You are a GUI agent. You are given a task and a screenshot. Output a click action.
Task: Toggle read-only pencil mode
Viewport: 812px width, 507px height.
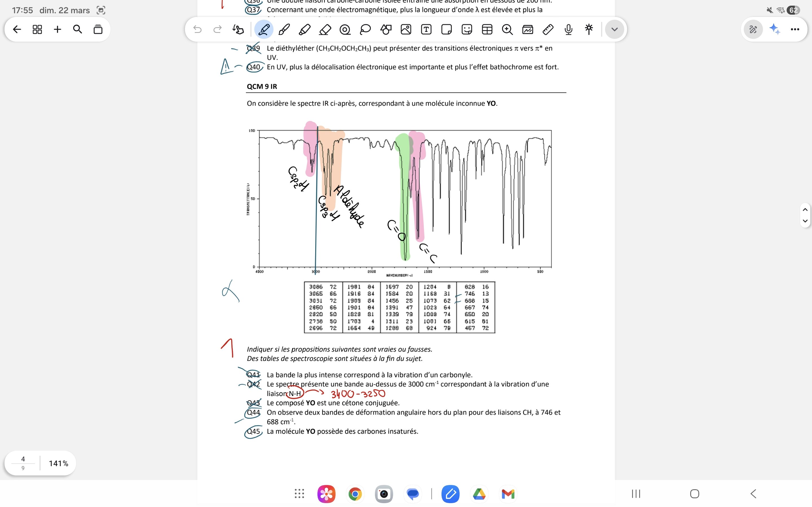(x=753, y=30)
